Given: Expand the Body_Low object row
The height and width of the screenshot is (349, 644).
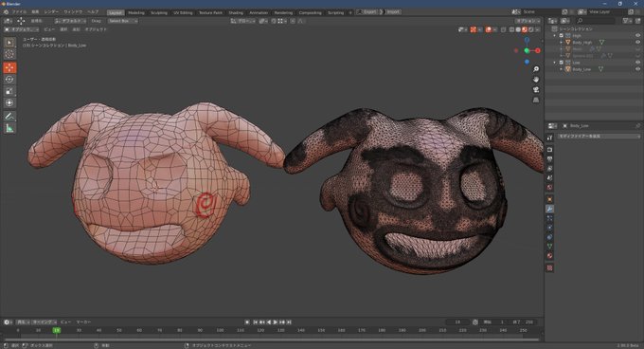Looking at the screenshot, I should [562, 69].
